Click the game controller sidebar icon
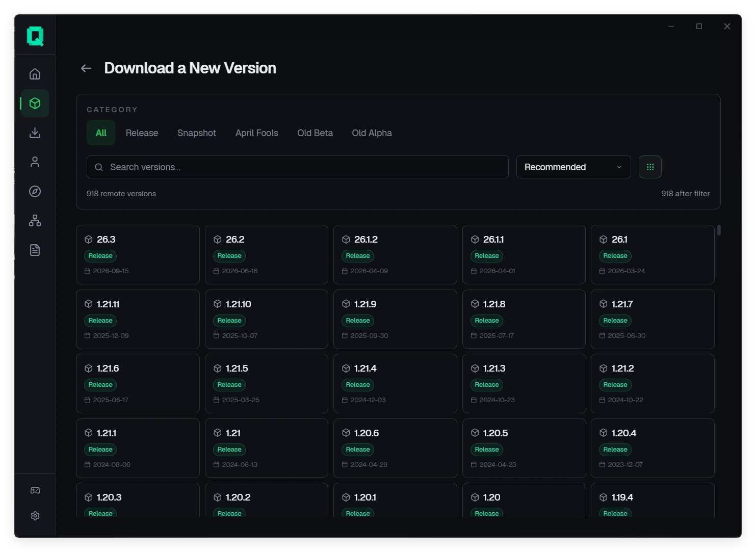 (x=35, y=490)
